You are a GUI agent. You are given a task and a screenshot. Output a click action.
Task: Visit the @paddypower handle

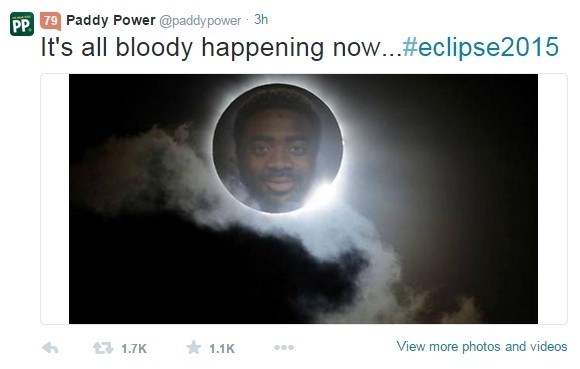pos(200,21)
